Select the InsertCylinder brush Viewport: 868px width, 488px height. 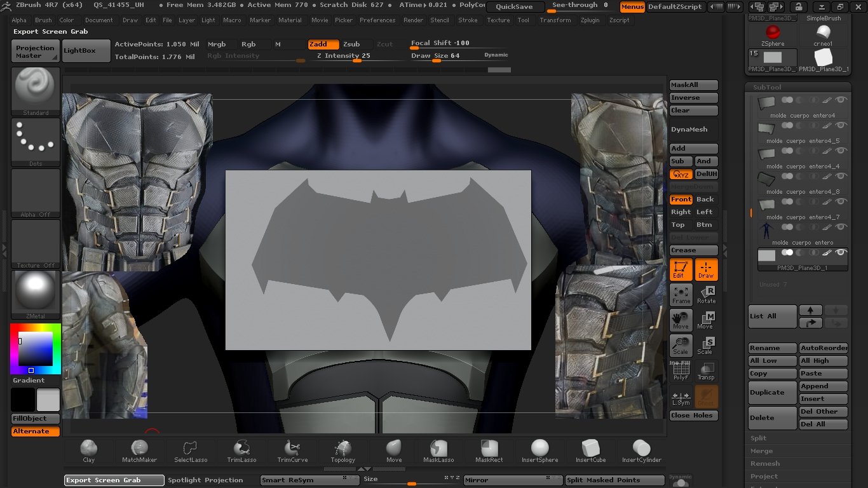point(641,451)
